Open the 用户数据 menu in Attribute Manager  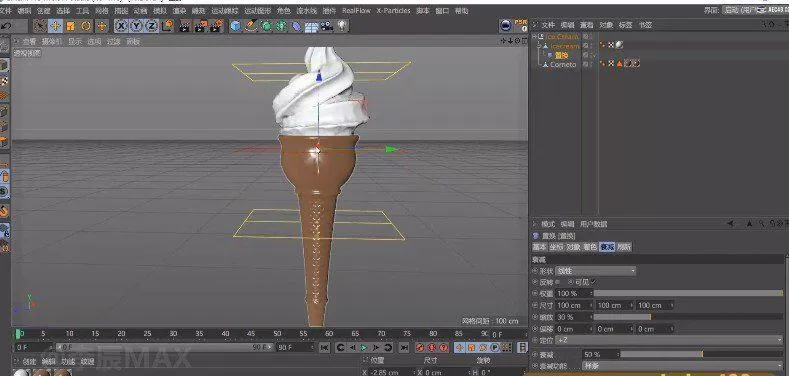click(x=594, y=224)
